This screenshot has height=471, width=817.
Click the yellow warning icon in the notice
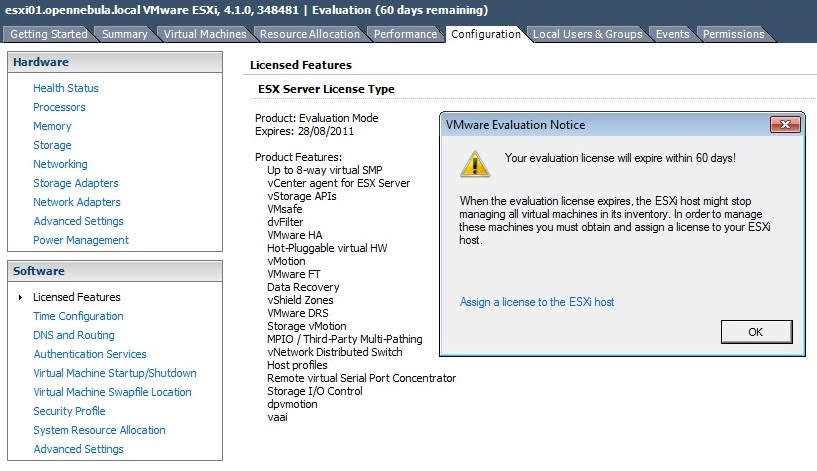pyautogui.click(x=475, y=164)
